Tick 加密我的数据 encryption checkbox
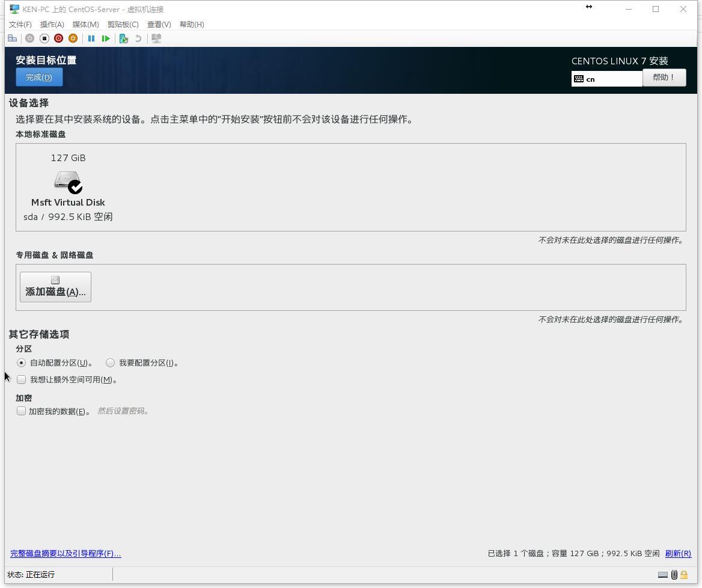 coord(21,411)
